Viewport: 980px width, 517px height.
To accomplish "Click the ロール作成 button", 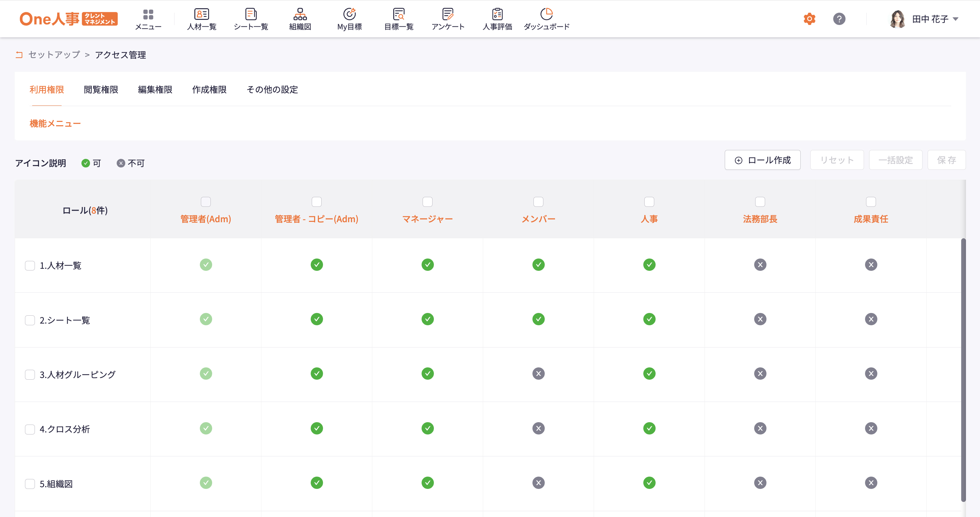I will coord(762,160).
